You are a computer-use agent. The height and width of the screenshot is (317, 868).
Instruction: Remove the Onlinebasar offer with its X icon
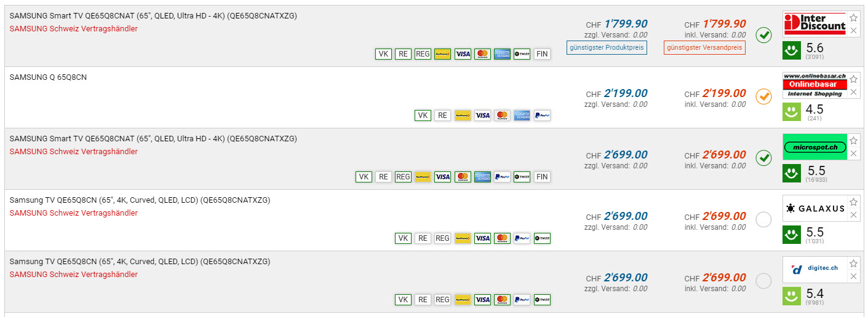pyautogui.click(x=853, y=92)
